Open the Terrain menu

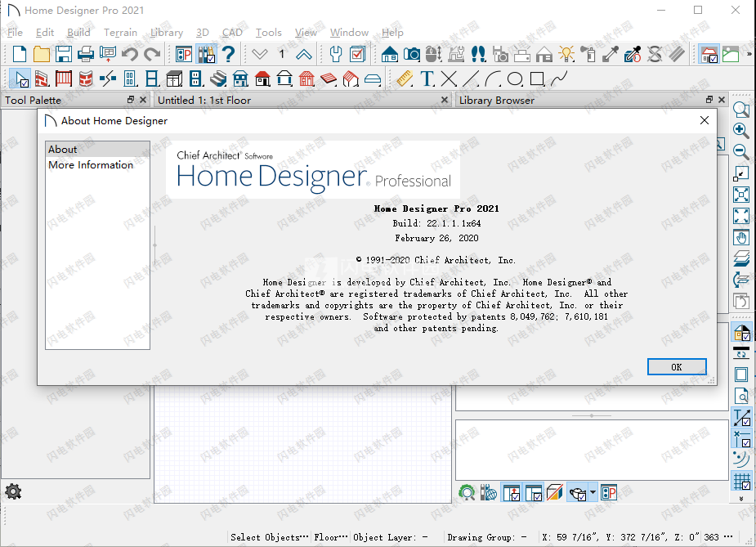coord(120,33)
